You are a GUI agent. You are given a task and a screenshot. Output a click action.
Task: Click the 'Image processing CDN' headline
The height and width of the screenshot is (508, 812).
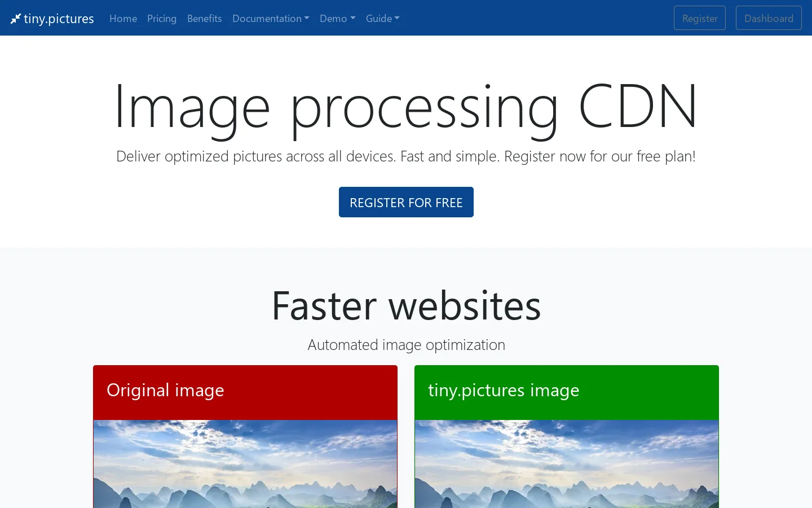click(406, 107)
